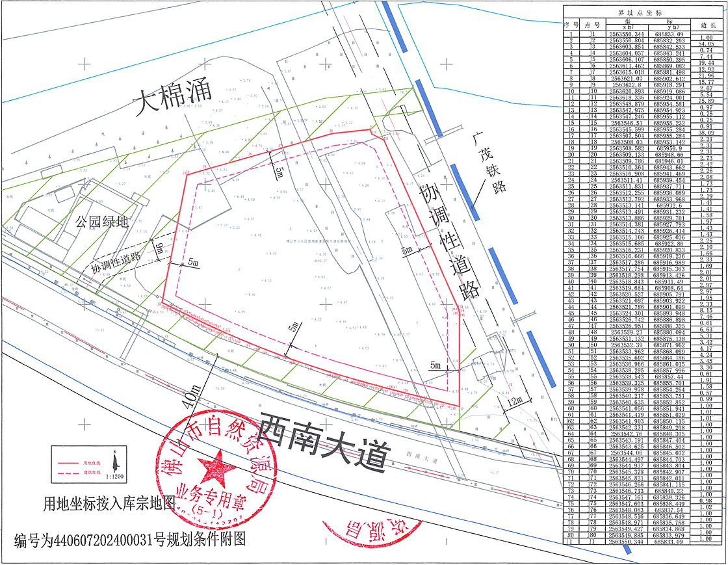The image size is (728, 565).
Task: Click x coordinate 2563507.504 for J17
Action: pos(626,136)
